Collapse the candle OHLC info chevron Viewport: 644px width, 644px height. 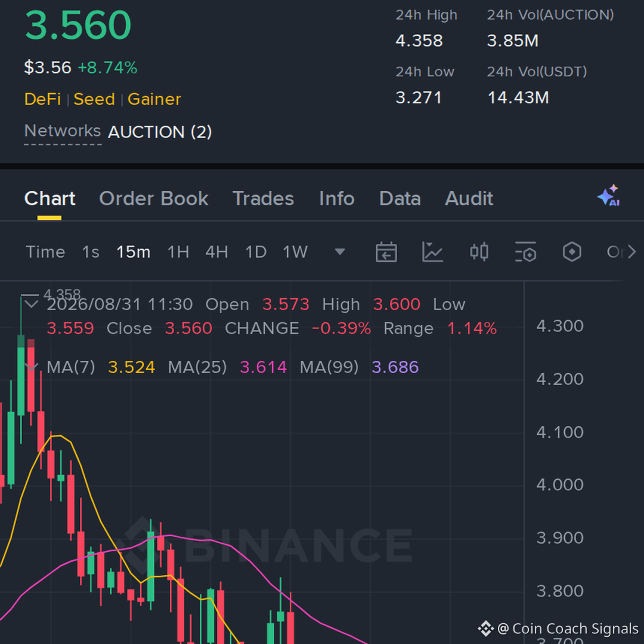[32, 304]
